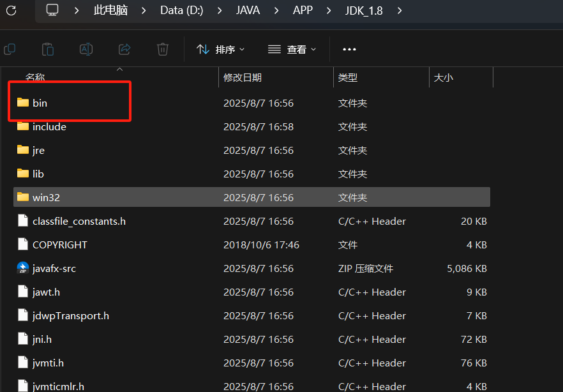Navigate to APP breadcrumb segment

coord(303,10)
